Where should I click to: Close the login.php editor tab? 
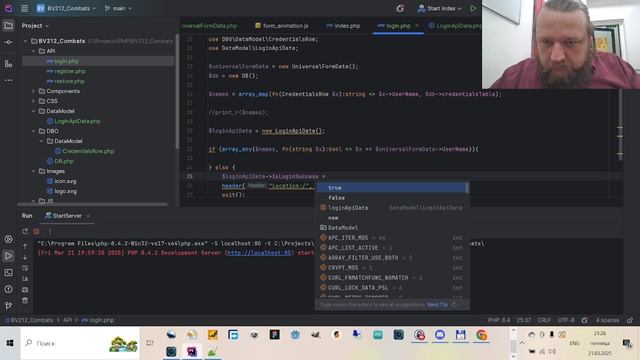[417, 26]
